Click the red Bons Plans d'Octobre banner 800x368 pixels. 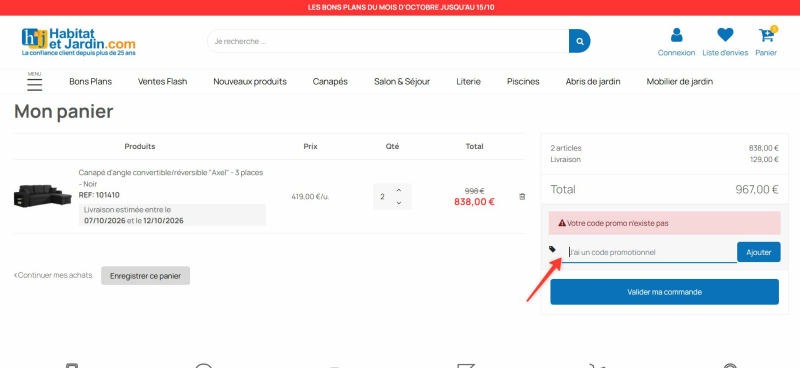(400, 8)
